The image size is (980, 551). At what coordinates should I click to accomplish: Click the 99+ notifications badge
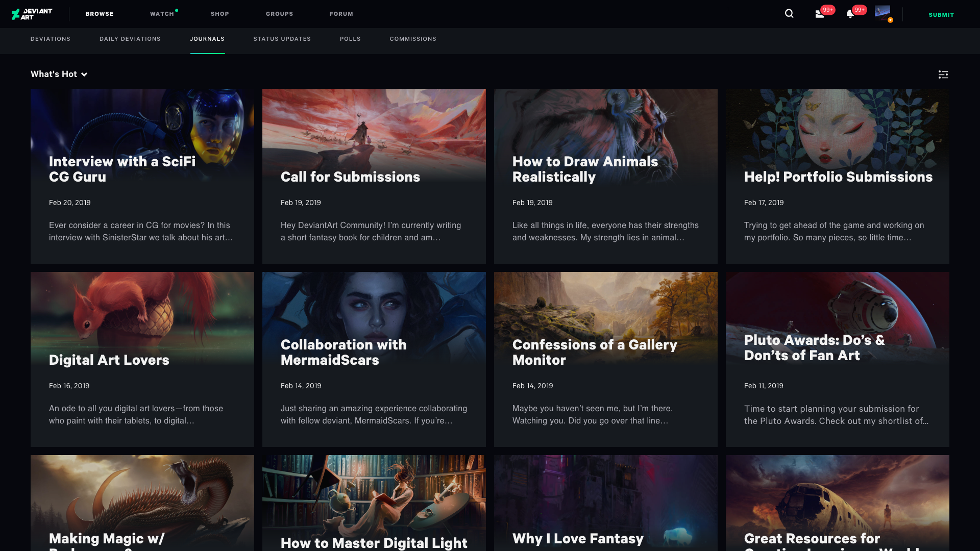click(x=859, y=9)
